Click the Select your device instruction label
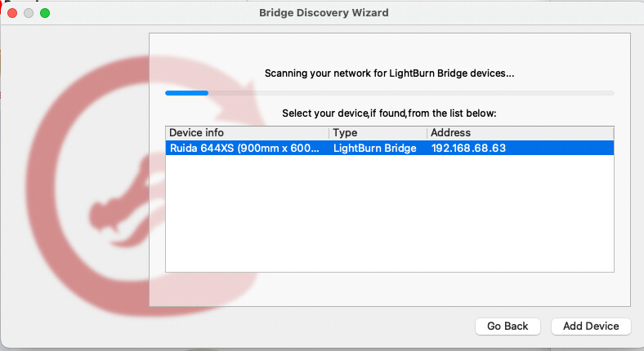Image resolution: width=644 pixels, height=351 pixels. (x=389, y=113)
